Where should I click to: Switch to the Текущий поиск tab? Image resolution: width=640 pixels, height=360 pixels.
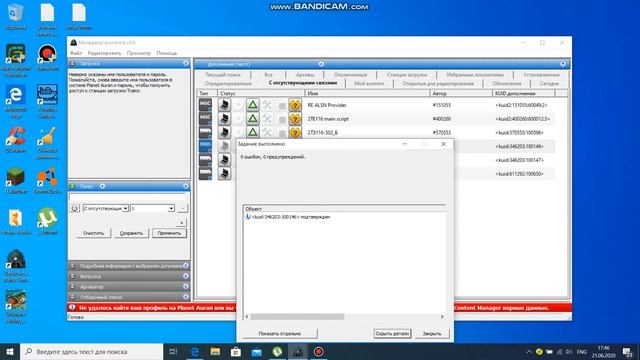(223, 75)
